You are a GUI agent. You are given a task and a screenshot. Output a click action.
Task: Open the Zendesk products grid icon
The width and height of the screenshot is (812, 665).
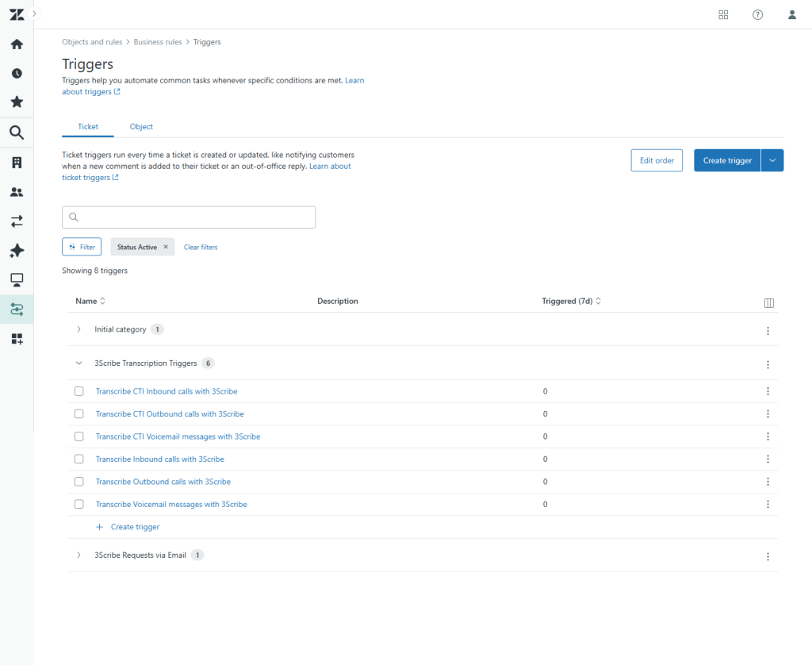(723, 14)
